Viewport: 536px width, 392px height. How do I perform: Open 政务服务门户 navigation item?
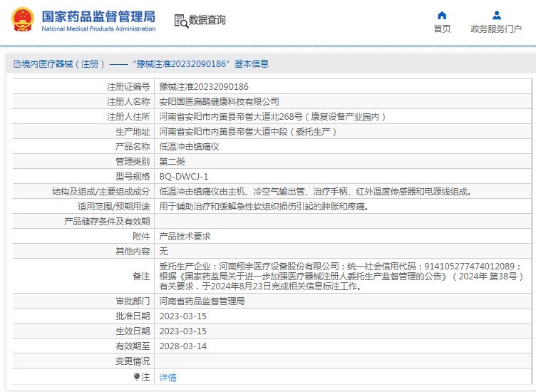[x=496, y=29]
